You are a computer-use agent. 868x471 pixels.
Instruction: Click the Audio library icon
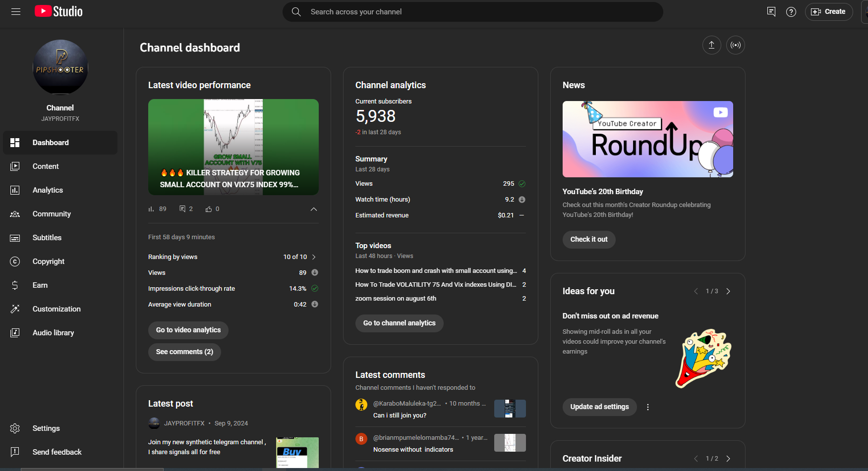15,333
